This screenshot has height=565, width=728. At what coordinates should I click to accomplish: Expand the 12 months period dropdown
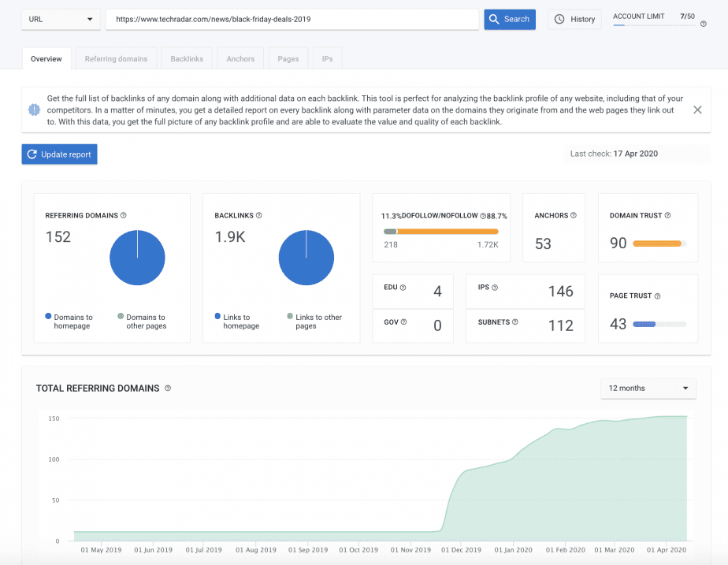(648, 388)
